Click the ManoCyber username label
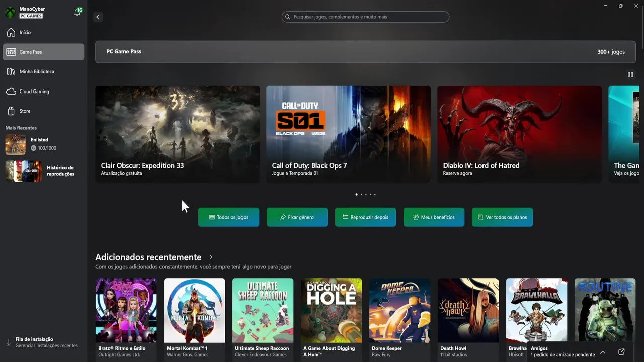Viewport: 644px width, 362px height. point(32,9)
